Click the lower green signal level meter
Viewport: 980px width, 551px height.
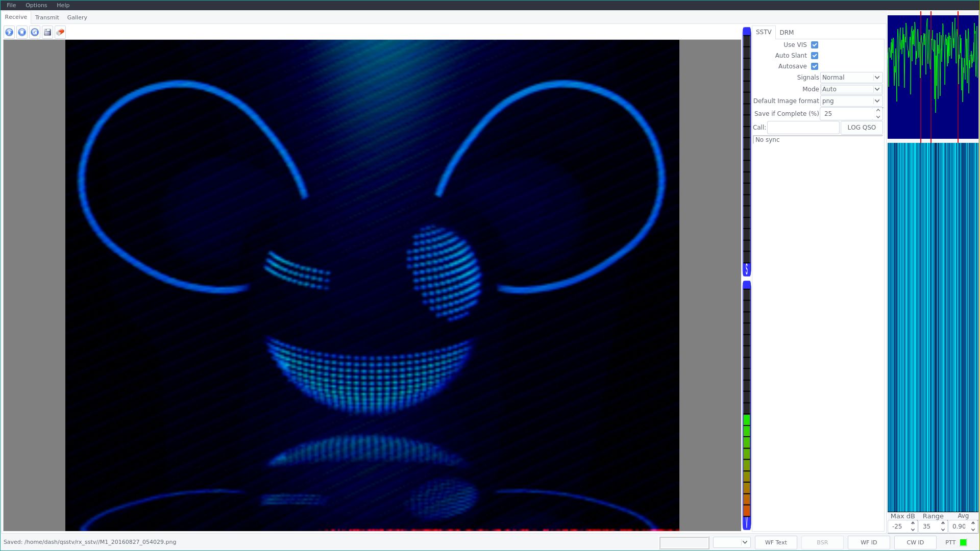[x=747, y=405]
